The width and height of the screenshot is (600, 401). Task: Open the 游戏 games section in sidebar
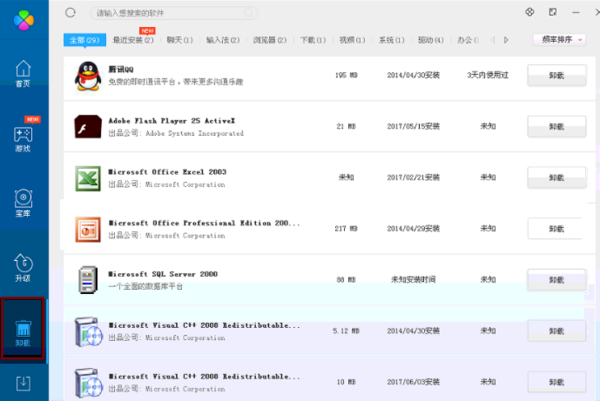(23, 139)
